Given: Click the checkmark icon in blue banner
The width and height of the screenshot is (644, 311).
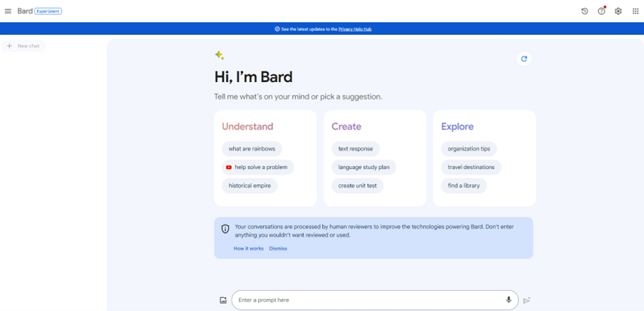Looking at the screenshot, I should (x=277, y=29).
